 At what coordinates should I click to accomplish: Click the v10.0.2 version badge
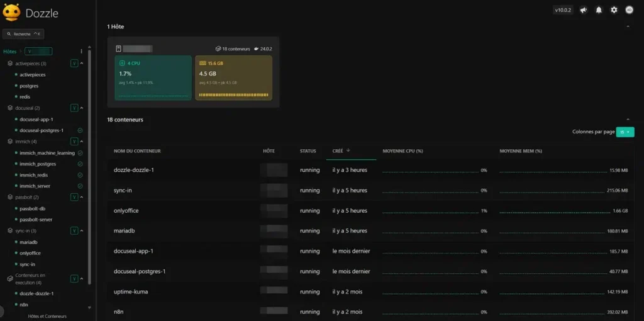pos(563,10)
